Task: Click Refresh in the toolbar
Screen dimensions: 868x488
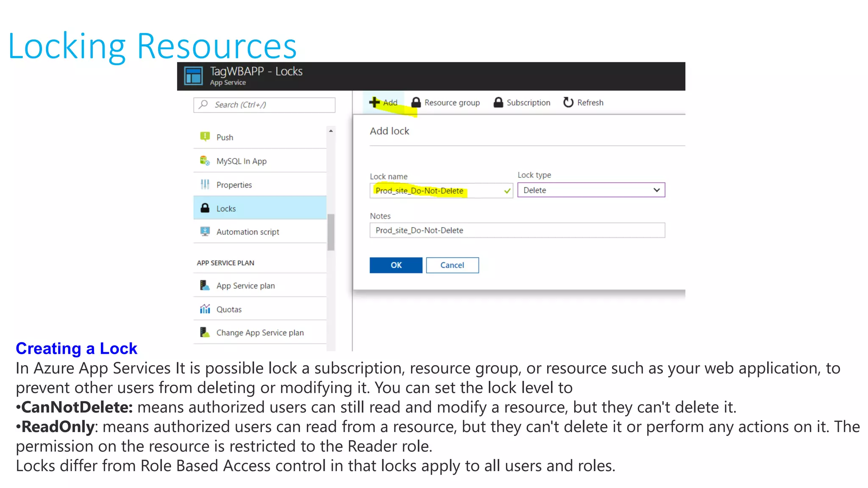Action: click(583, 102)
